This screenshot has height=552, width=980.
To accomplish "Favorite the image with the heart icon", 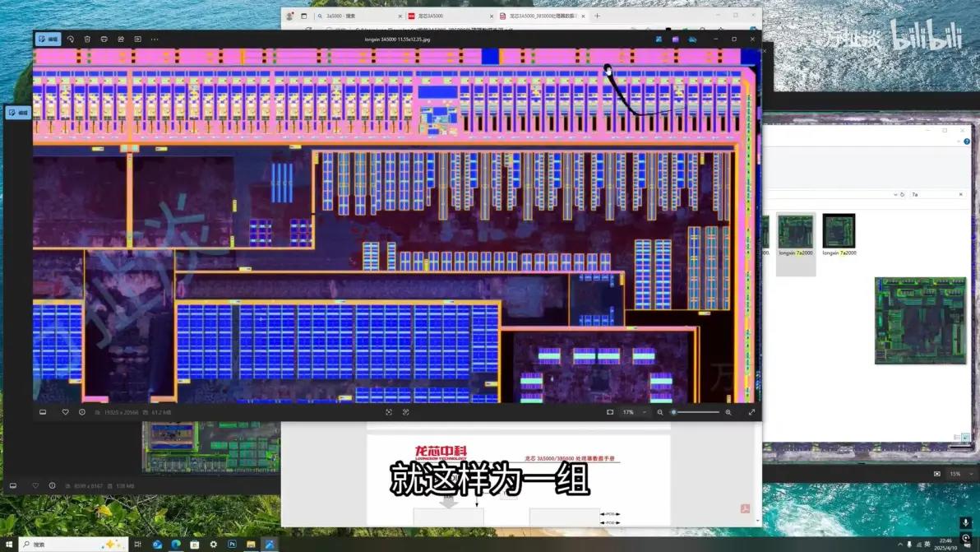I will point(65,412).
